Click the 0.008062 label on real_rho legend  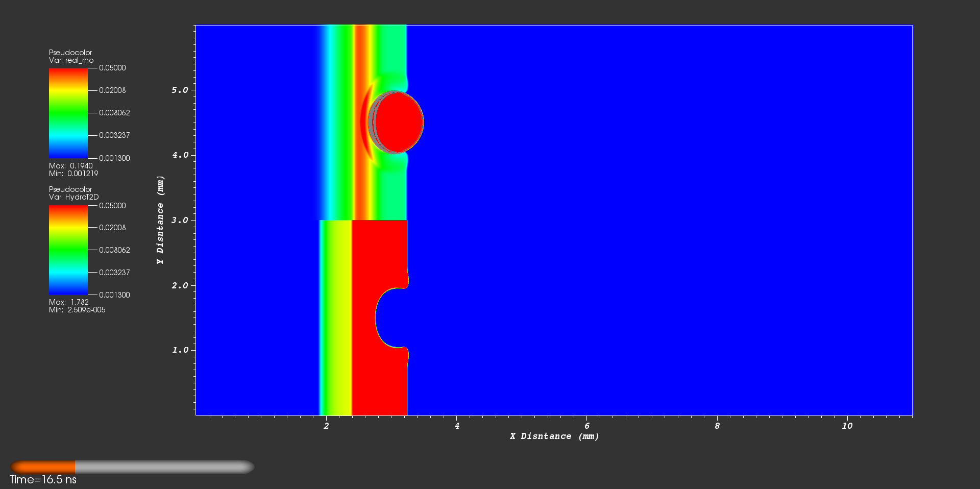point(114,113)
